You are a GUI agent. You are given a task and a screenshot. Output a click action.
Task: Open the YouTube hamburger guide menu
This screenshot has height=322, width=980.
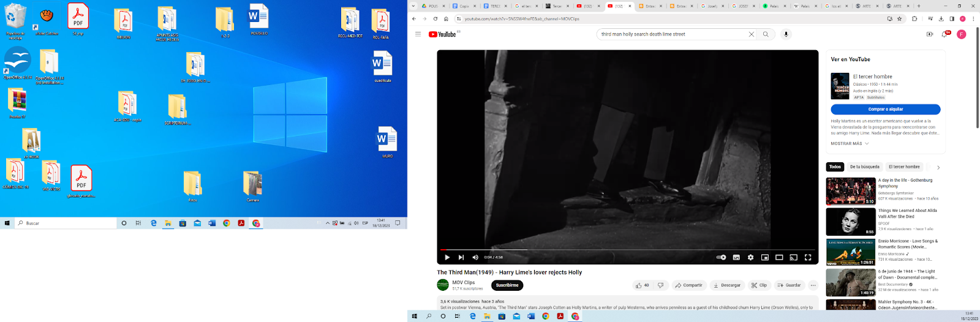point(418,34)
